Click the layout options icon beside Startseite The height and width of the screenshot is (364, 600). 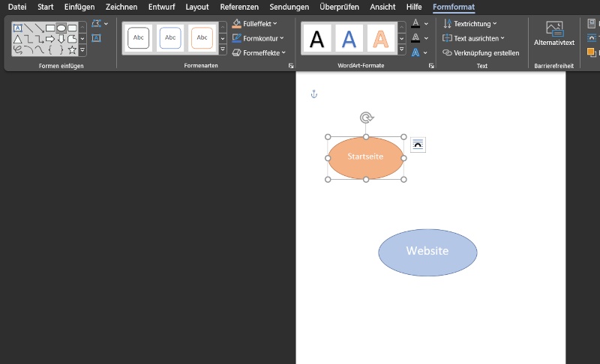pos(418,145)
